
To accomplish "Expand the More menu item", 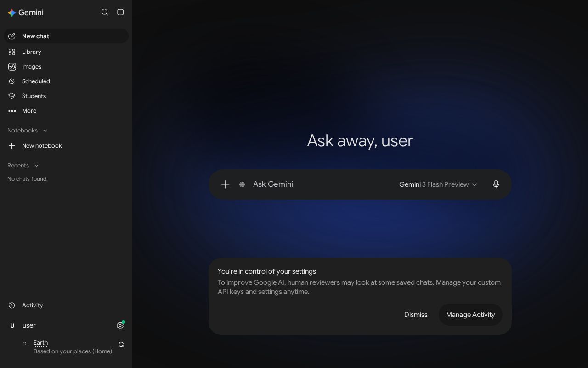I will pyautogui.click(x=66, y=111).
